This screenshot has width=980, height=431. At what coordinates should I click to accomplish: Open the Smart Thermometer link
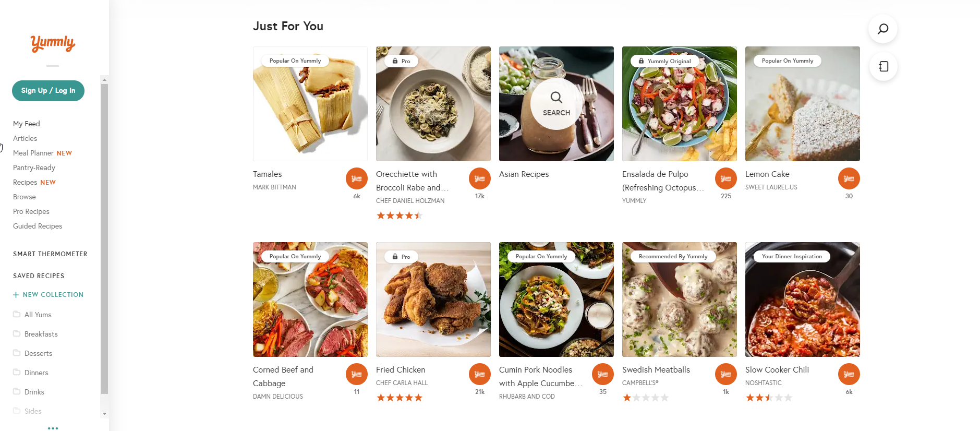[50, 254]
